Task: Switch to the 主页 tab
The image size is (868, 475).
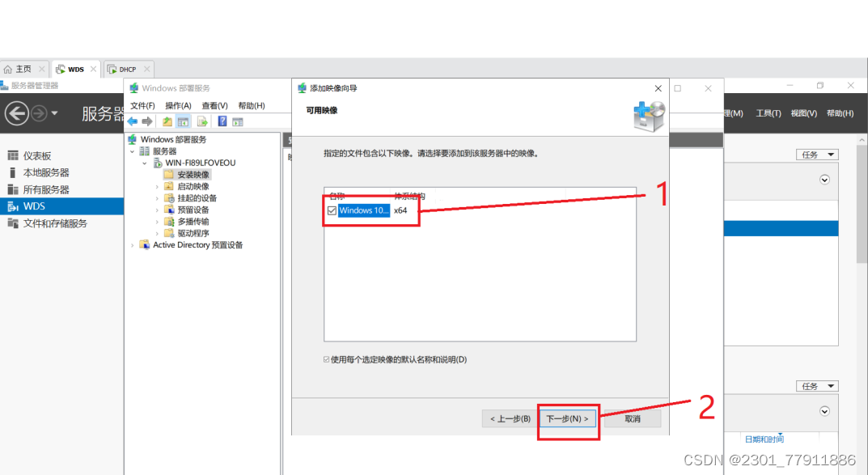Action: click(23, 70)
